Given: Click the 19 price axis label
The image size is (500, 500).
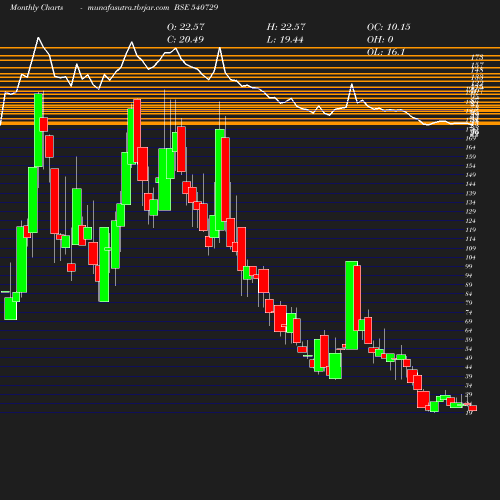Looking at the screenshot, I should (x=469, y=413).
